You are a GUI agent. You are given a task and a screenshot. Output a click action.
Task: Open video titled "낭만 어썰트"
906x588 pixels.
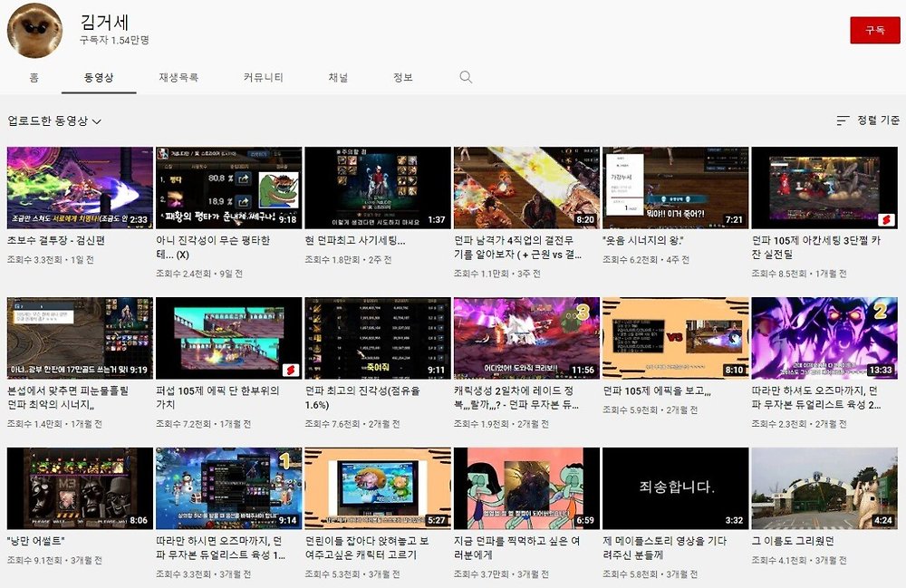coord(36,541)
